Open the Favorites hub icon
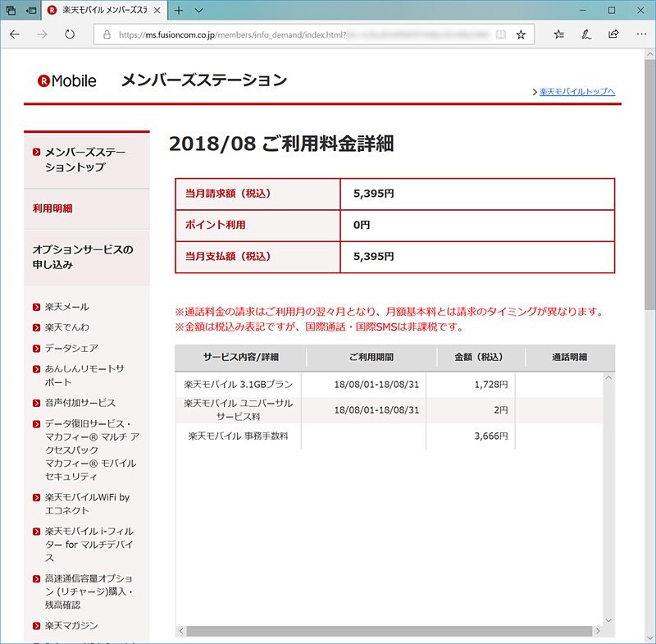 click(x=558, y=34)
